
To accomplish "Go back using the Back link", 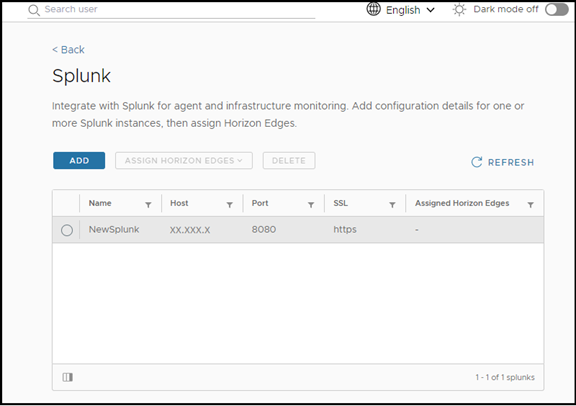I will tap(68, 50).
